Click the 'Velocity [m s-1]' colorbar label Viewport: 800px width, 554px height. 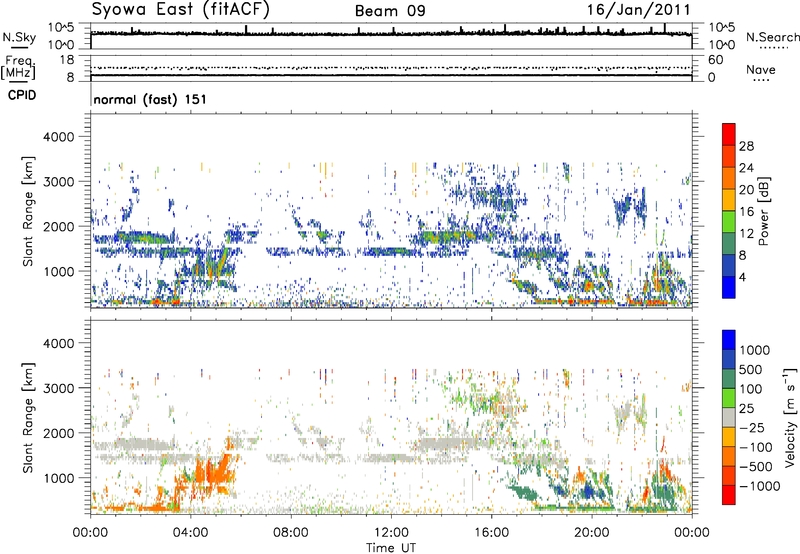[x=790, y=416]
